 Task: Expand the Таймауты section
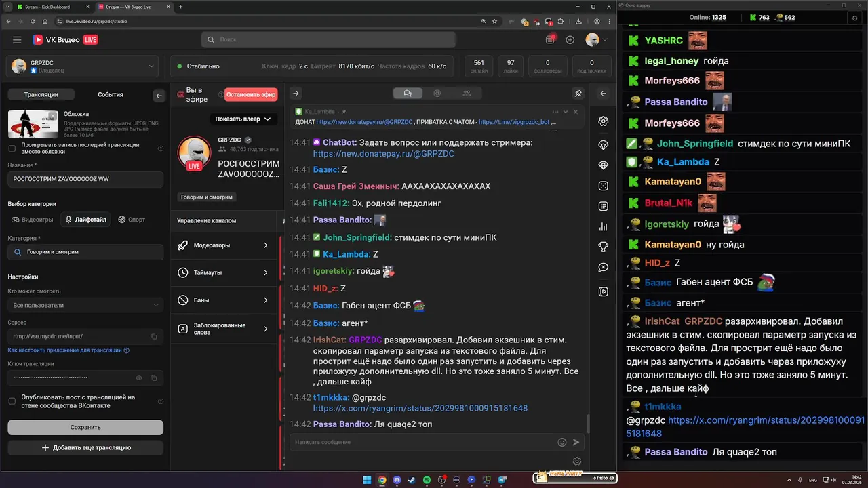coord(224,272)
